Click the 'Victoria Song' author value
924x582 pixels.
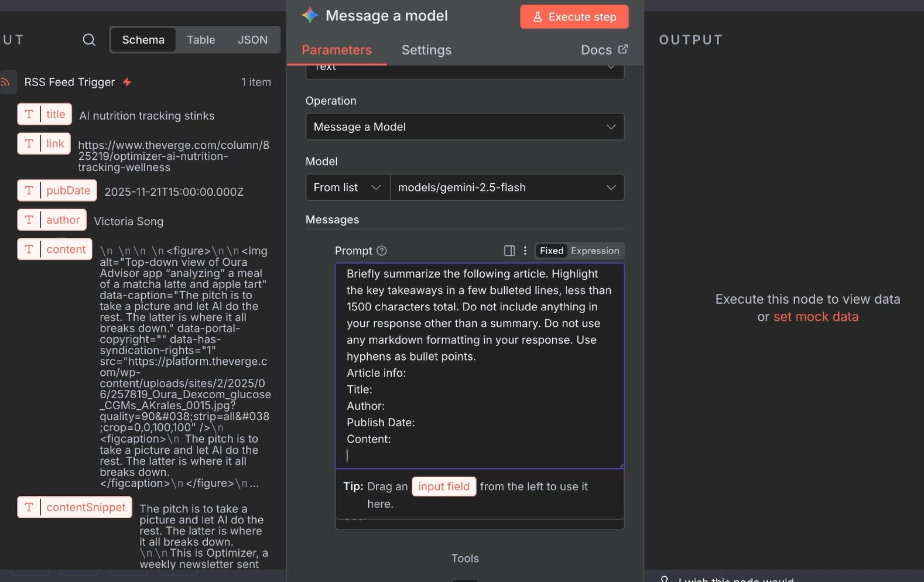tap(129, 221)
